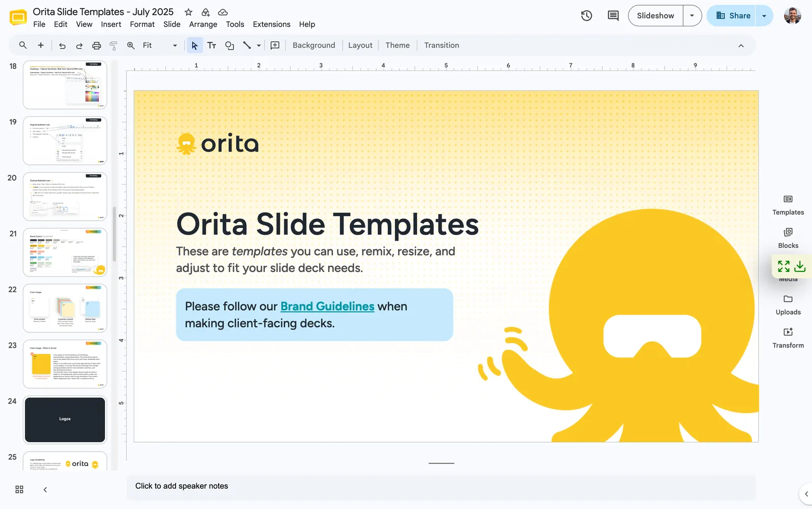Open the Slide menu
Screen dimensions: 812x509
coord(172,24)
